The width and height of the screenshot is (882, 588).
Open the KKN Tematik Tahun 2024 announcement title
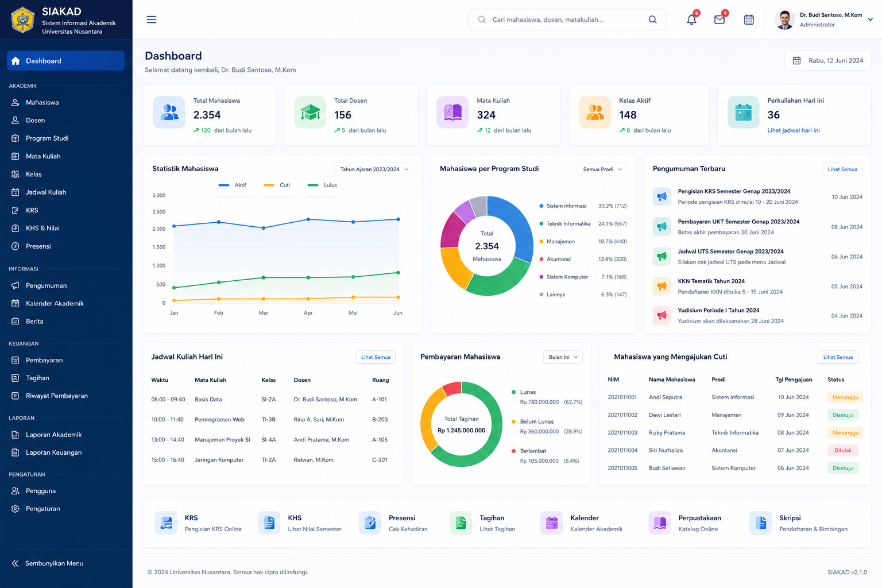711,281
